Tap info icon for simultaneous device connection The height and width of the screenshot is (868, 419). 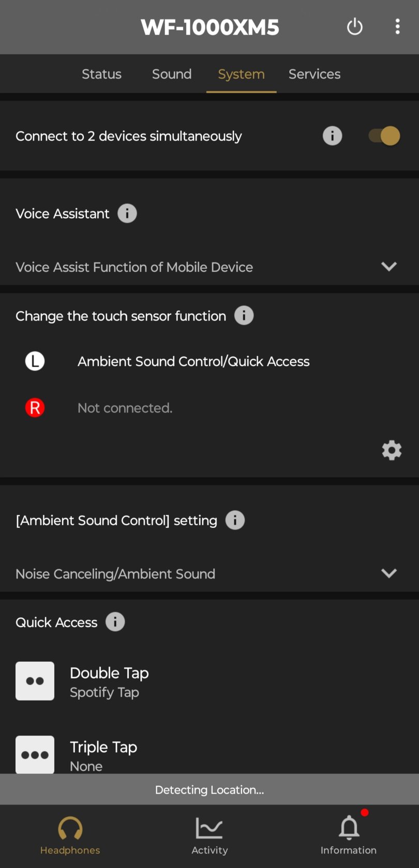(332, 136)
